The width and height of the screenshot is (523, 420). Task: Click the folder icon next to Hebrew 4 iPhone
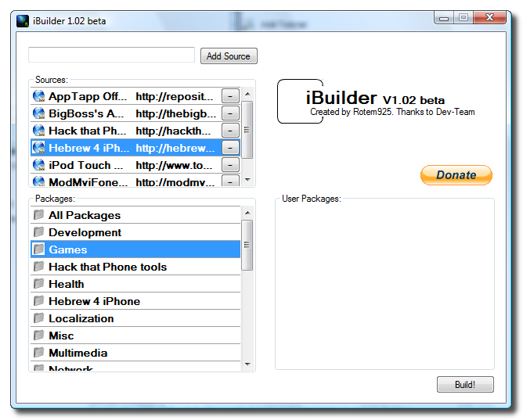click(38, 301)
